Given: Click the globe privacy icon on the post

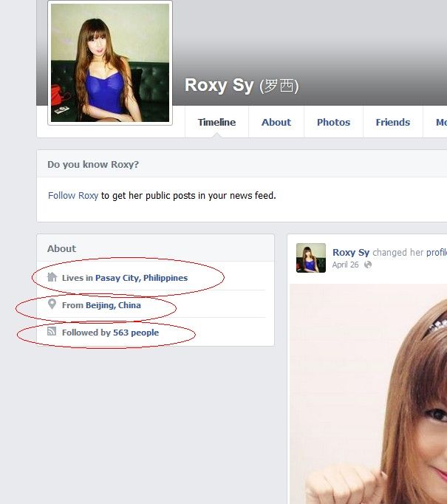Looking at the screenshot, I should pos(368,265).
